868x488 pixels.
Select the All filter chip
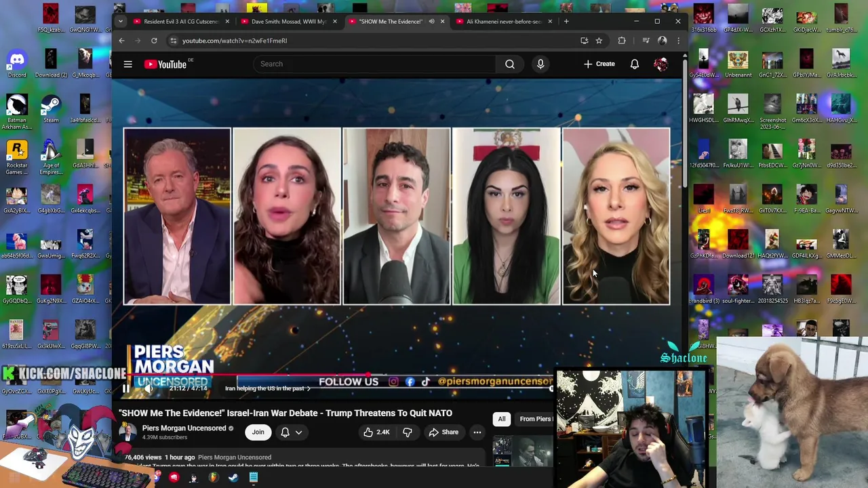(x=502, y=419)
